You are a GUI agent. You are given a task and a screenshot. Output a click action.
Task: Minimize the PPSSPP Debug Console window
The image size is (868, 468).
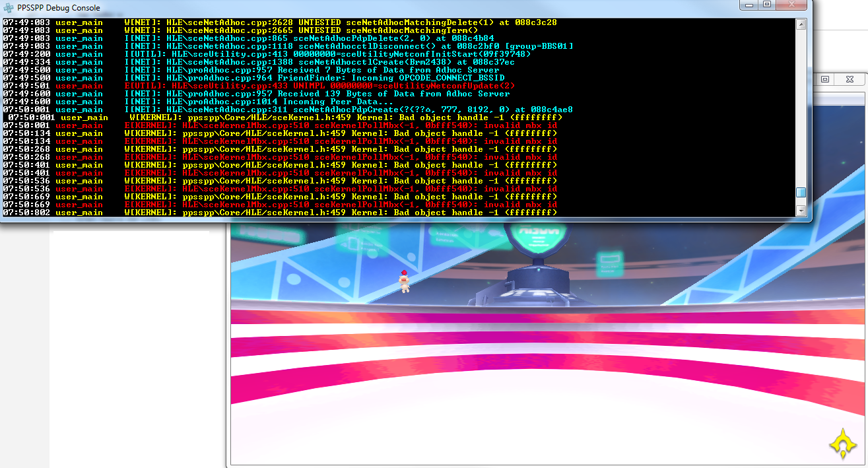coord(748,5)
